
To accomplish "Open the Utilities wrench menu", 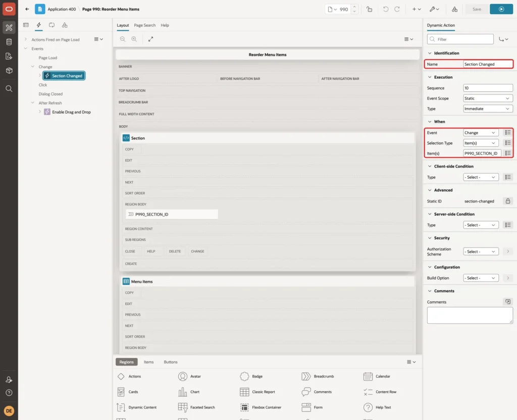I will coord(434,9).
